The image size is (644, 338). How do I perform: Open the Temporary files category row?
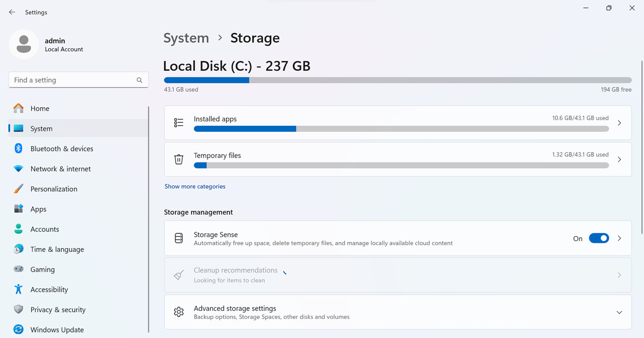pyautogui.click(x=397, y=159)
